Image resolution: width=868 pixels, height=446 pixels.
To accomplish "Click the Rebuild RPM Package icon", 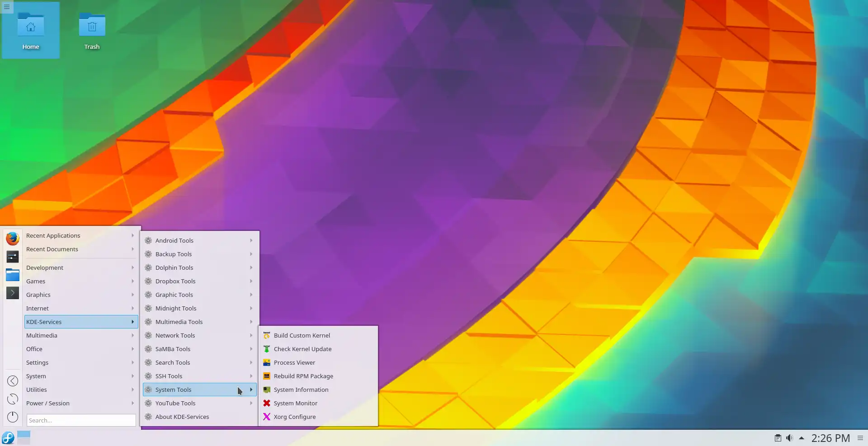I will pos(267,376).
